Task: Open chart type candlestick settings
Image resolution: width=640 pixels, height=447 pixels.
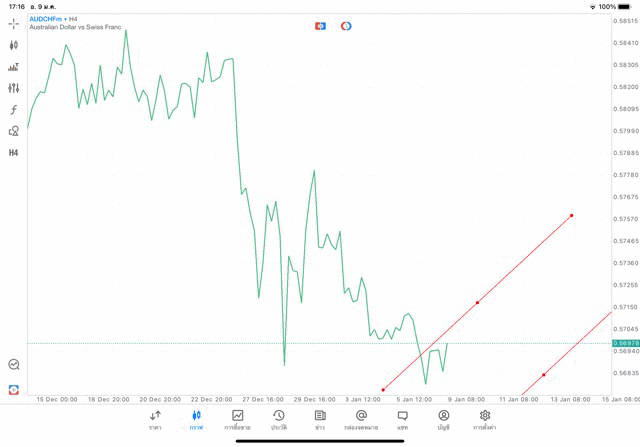Action: click(x=14, y=45)
